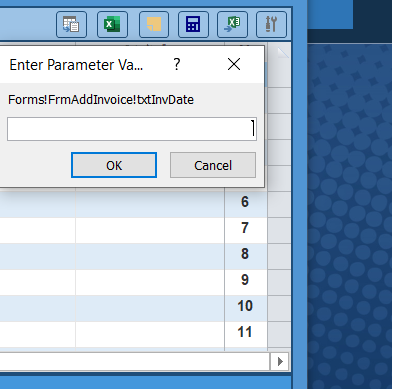Select row number 10
The width and height of the screenshot is (393, 389).
click(x=245, y=306)
